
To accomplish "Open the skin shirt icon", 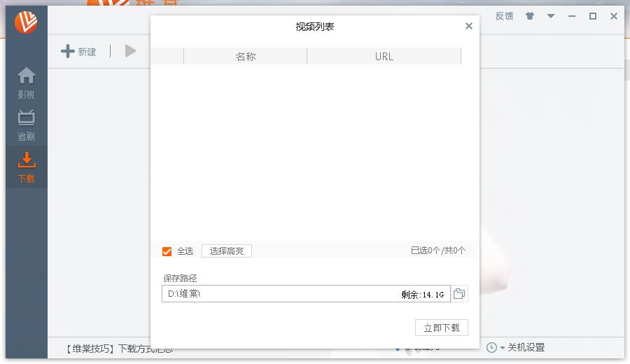I will [x=530, y=16].
